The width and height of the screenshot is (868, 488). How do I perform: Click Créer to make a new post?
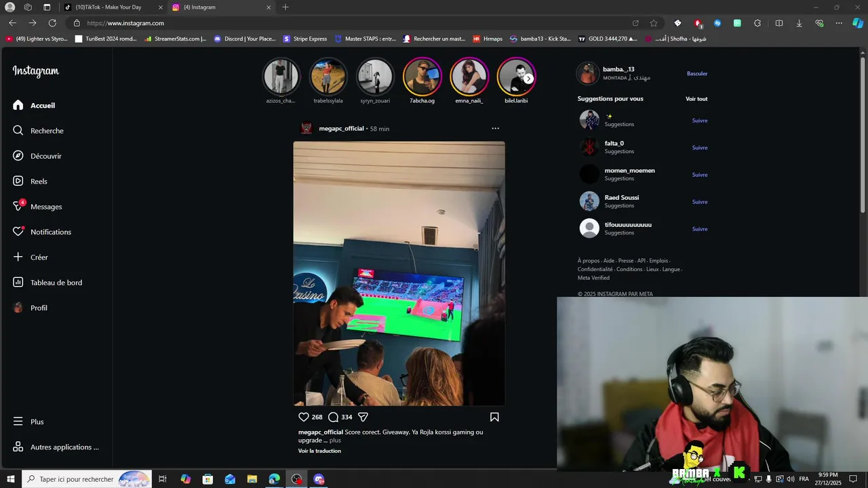(x=31, y=258)
